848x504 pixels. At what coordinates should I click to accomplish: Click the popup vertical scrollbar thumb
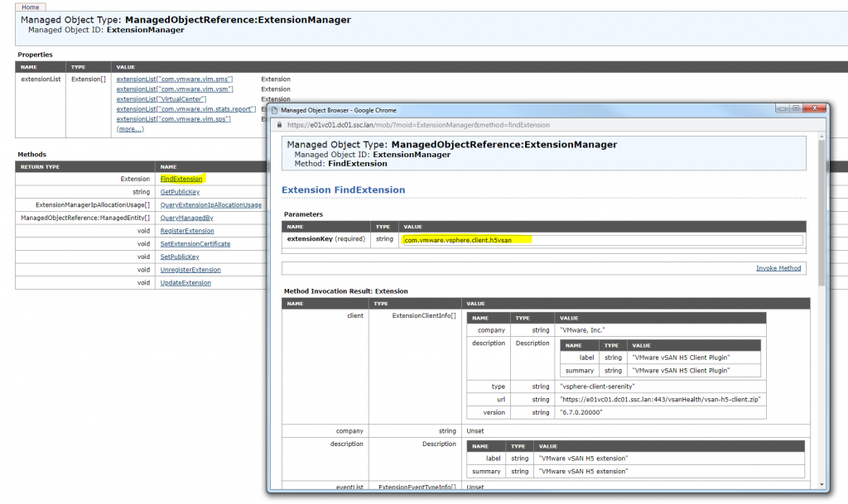point(821,213)
